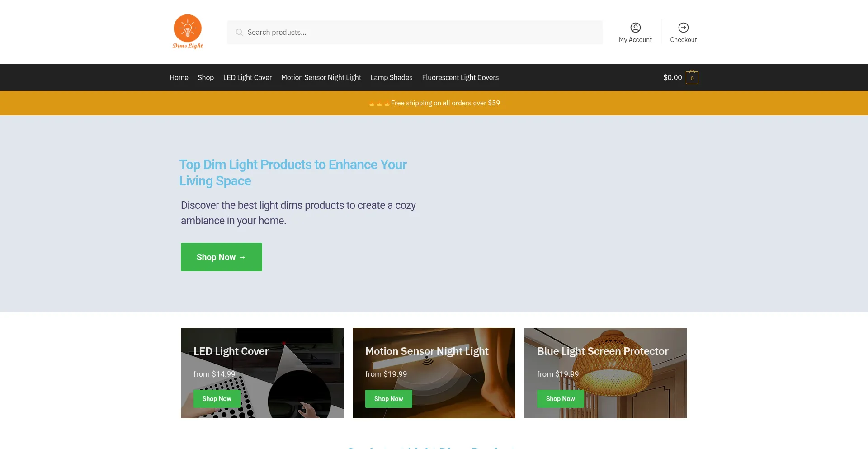868x449 pixels.
Task: Navigate to Lamp Shades category
Action: [391, 78]
